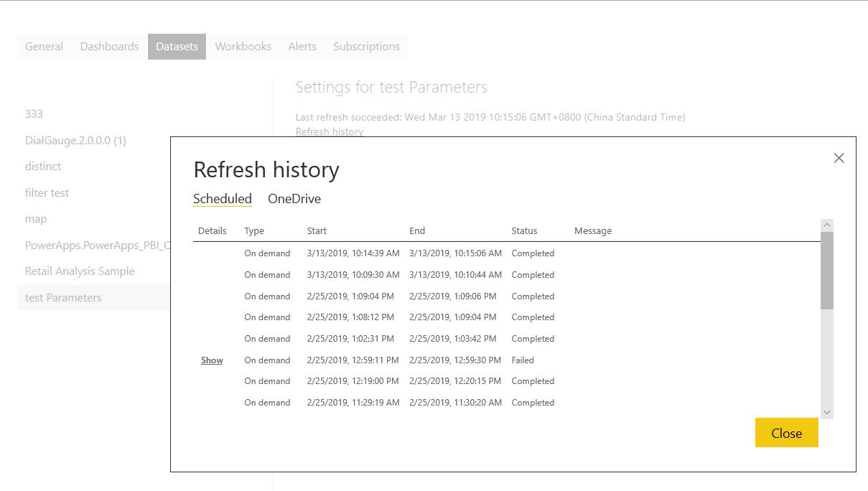Screen dimensions: 868x491
Task: Click start time 3/13/2019, 10:09:30 AM
Action: 353,275
